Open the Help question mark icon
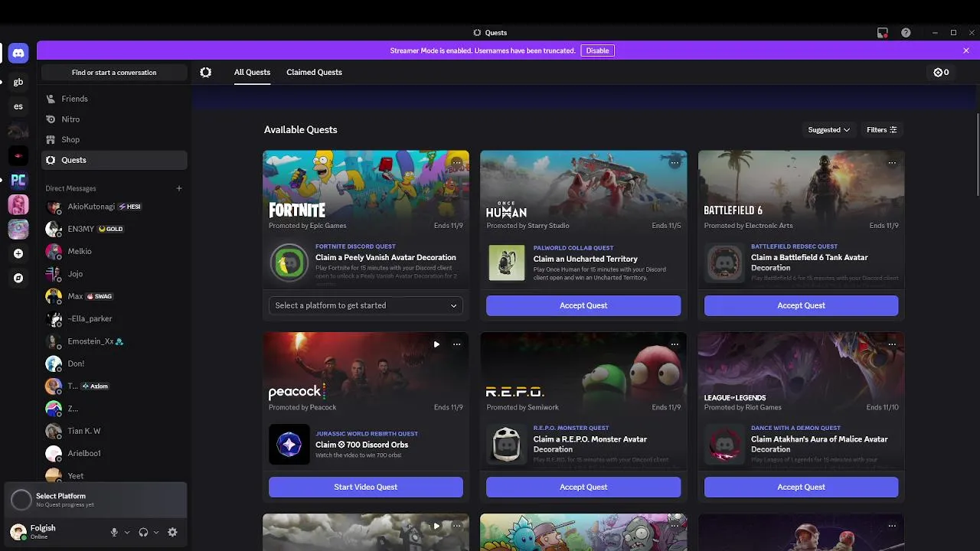 click(906, 33)
